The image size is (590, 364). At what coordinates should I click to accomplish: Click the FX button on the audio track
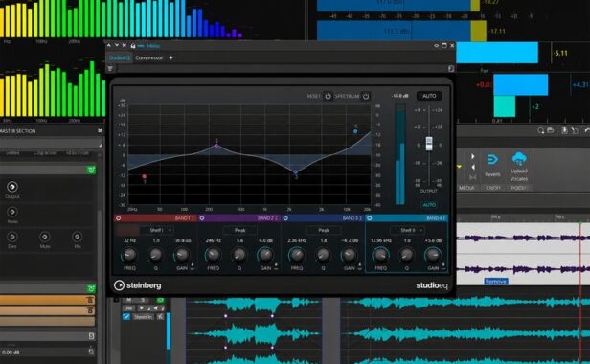coord(128,307)
